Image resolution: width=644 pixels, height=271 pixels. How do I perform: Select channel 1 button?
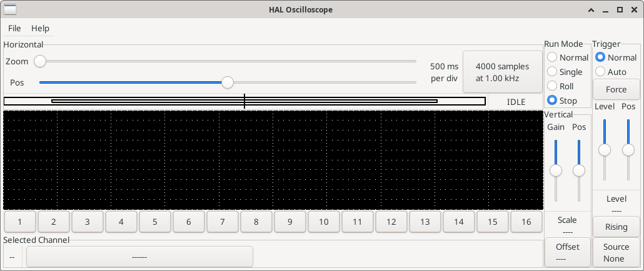(x=20, y=222)
